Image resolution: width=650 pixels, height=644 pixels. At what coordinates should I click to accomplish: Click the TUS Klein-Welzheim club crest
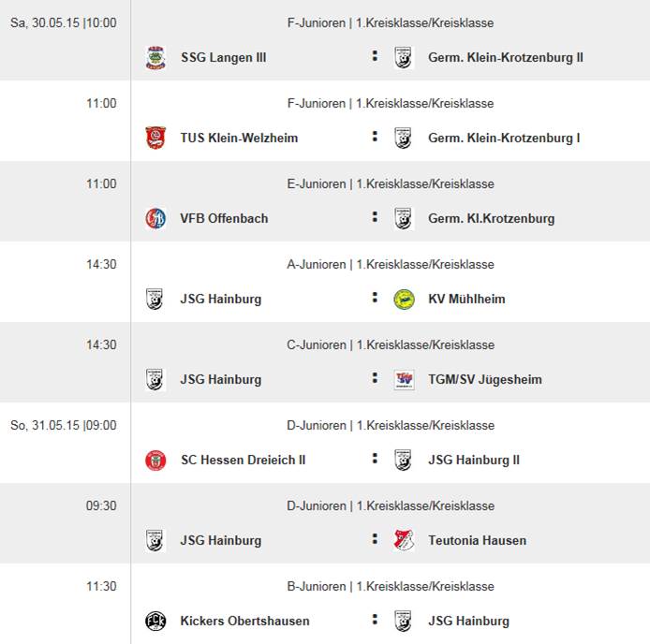click(x=155, y=139)
